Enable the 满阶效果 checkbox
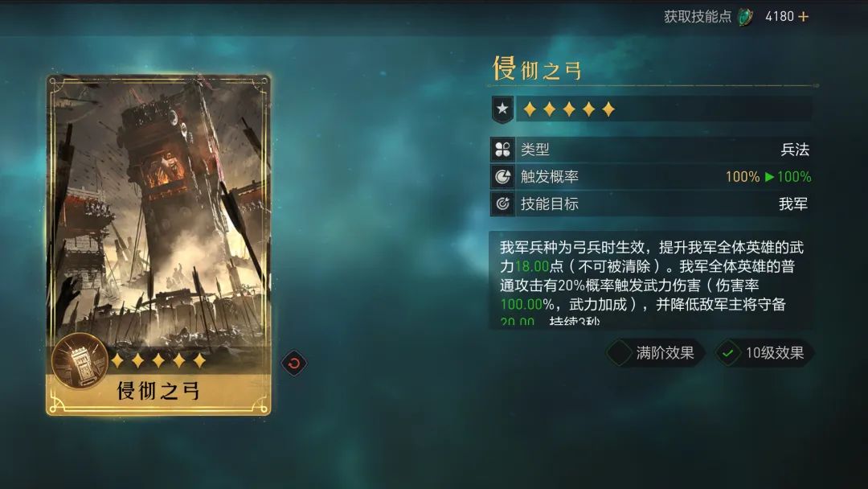 point(620,353)
